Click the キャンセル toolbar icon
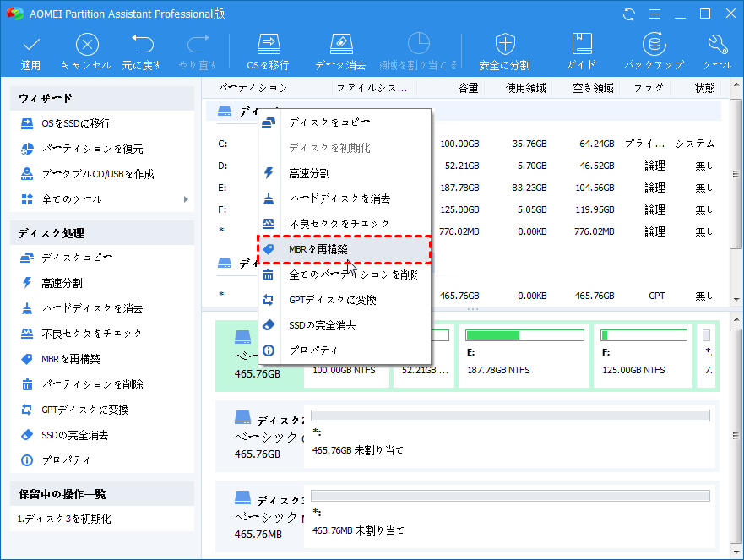The width and height of the screenshot is (744, 560). [x=86, y=52]
